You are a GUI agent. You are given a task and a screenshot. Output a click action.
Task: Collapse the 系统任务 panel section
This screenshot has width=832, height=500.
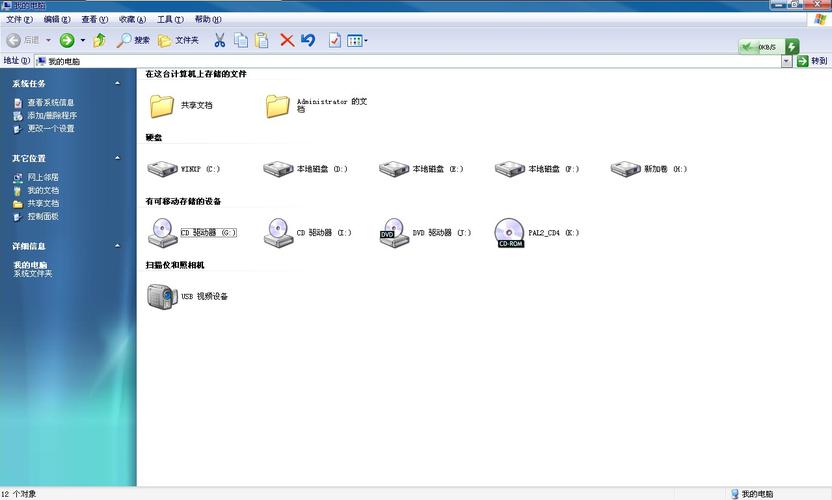pyautogui.click(x=118, y=84)
